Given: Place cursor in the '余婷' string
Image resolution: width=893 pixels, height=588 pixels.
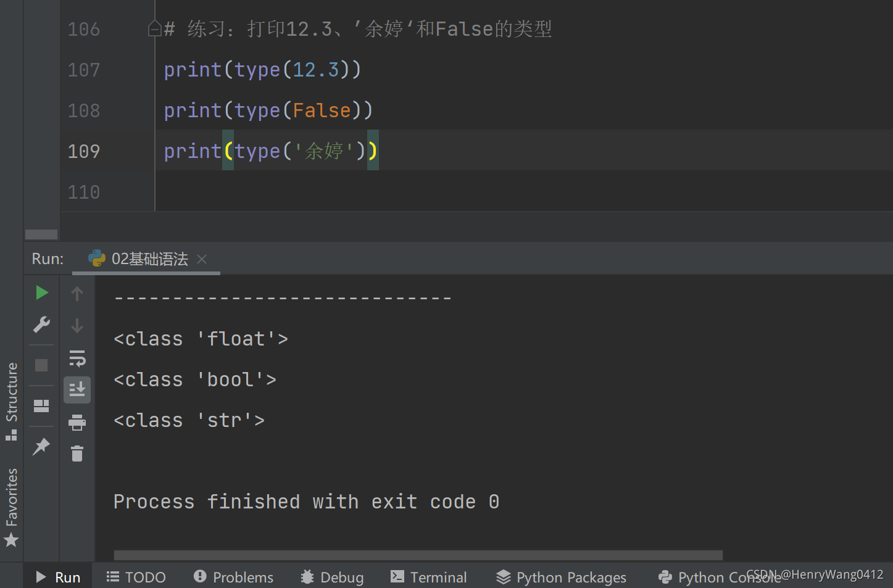Looking at the screenshot, I should (324, 151).
